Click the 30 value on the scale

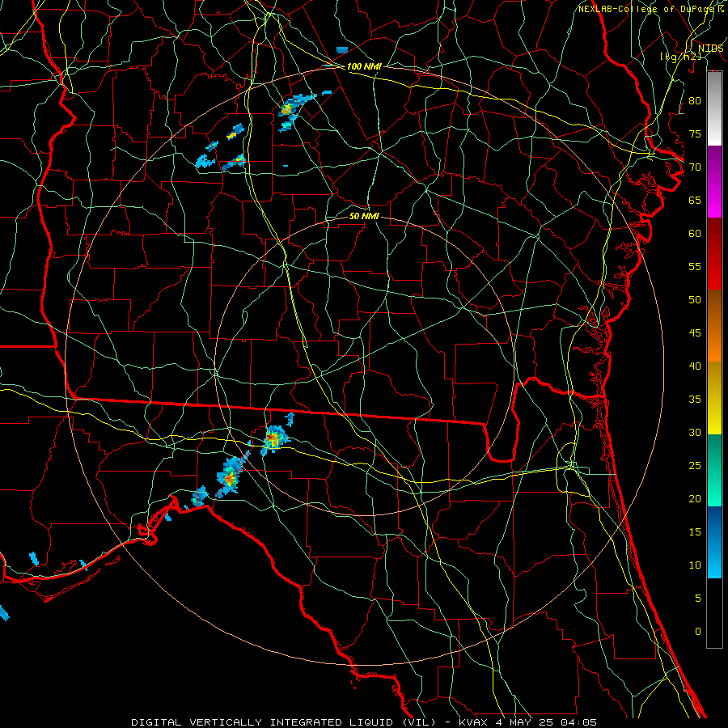coord(695,433)
